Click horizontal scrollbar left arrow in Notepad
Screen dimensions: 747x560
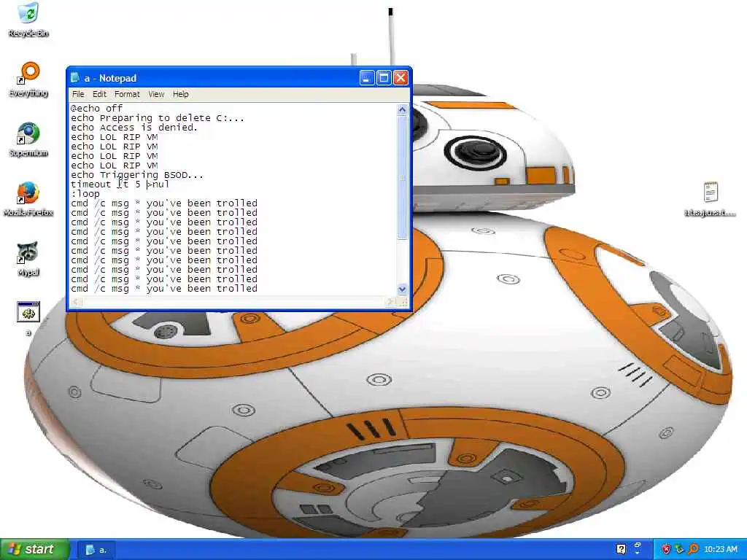(76, 301)
